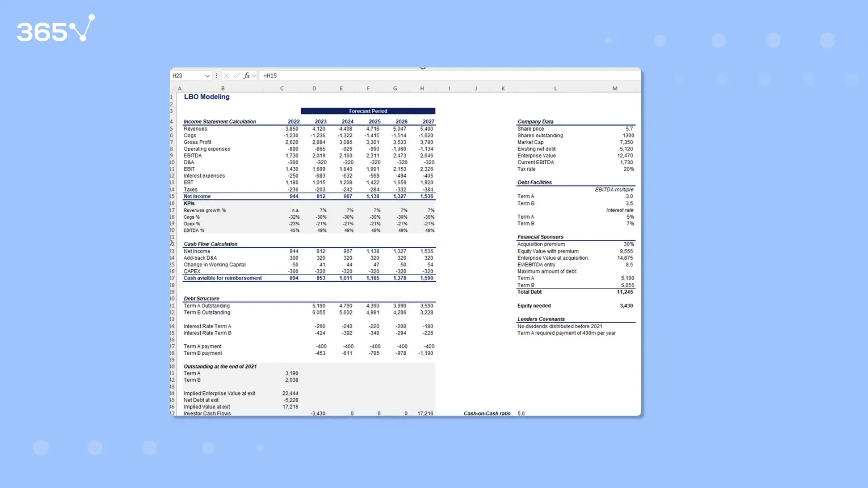This screenshot has width=868, height=488.
Task: Select column M header
Action: (615, 89)
